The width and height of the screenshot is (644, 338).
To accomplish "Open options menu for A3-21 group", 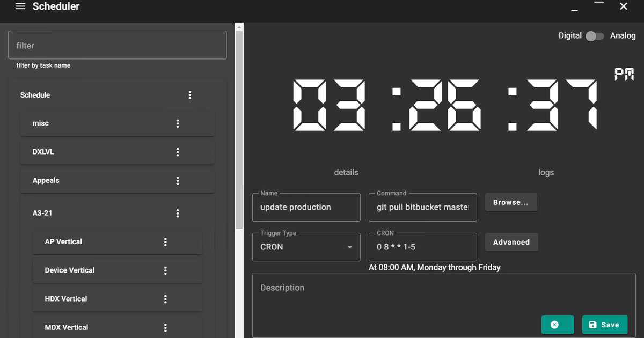I will [178, 213].
